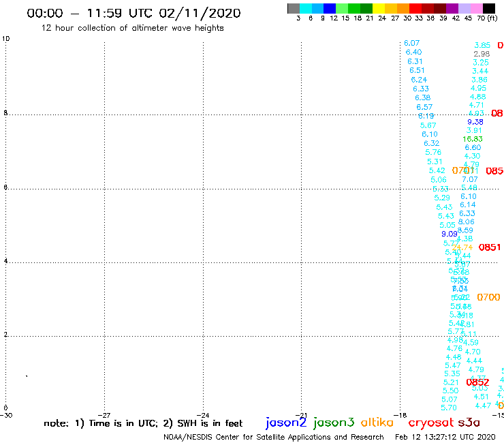Screen dimensions: 504x443
Task: Click the 6.57 wave height value
Action: [x=424, y=107]
